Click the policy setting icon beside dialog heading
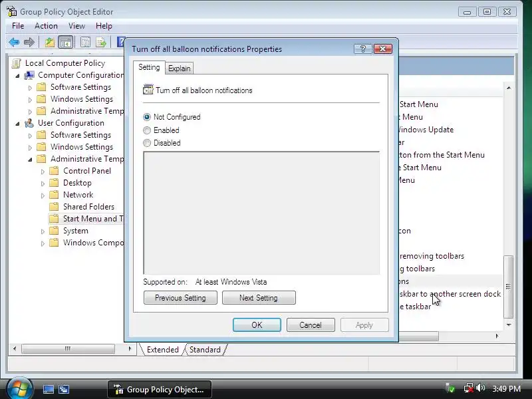Image resolution: width=532 pixels, height=399 pixels. point(148,90)
